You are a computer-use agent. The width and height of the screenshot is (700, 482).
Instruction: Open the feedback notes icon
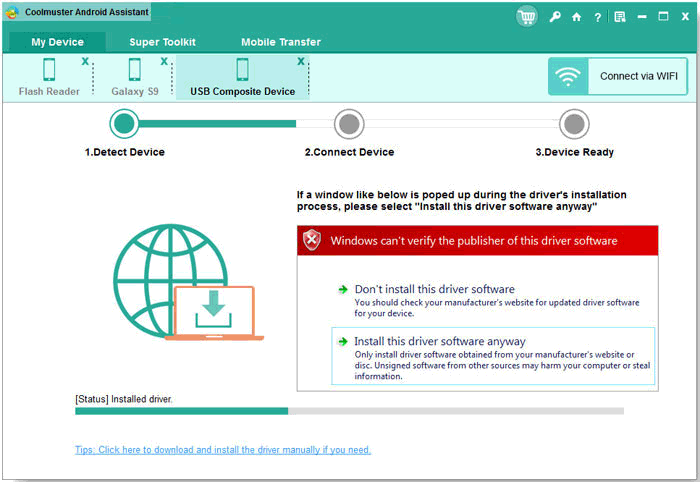(620, 17)
